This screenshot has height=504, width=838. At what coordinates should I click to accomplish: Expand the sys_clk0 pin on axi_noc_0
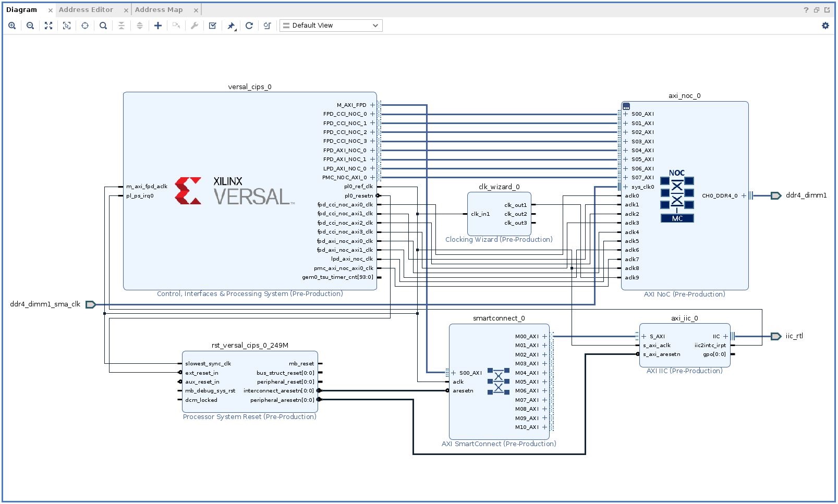click(x=626, y=187)
